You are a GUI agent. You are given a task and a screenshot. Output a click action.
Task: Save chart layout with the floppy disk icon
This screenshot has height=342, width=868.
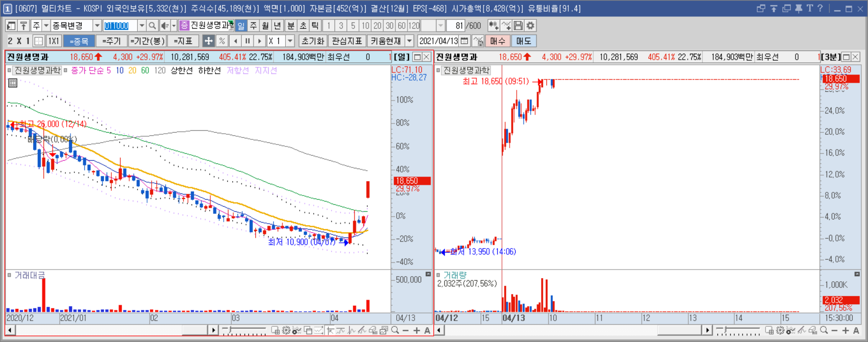pyautogui.click(x=518, y=26)
